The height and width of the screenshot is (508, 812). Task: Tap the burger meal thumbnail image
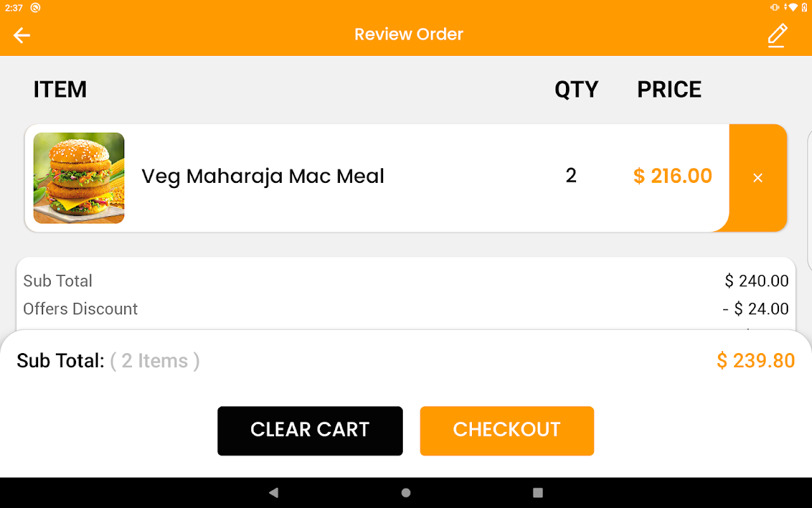point(79,178)
